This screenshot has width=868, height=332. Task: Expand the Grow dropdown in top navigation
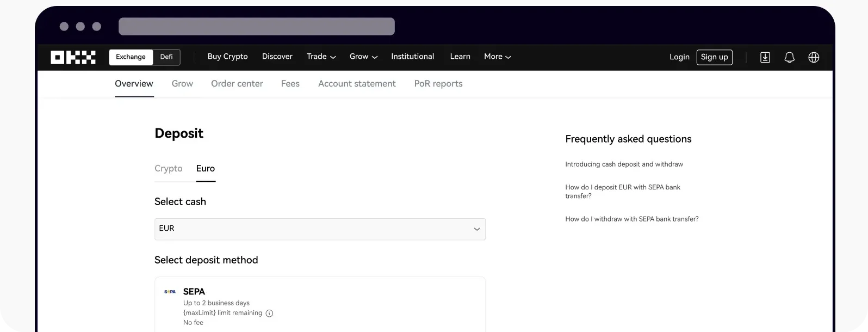(x=363, y=57)
